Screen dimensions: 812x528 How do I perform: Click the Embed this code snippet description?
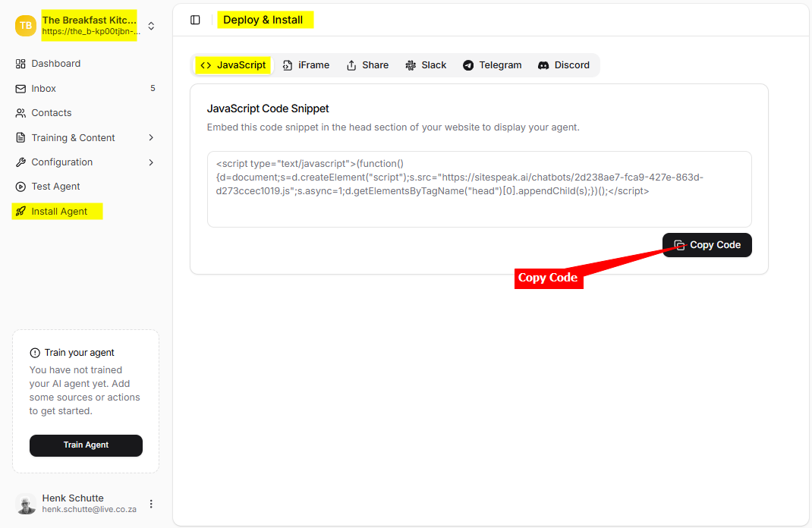coord(393,127)
